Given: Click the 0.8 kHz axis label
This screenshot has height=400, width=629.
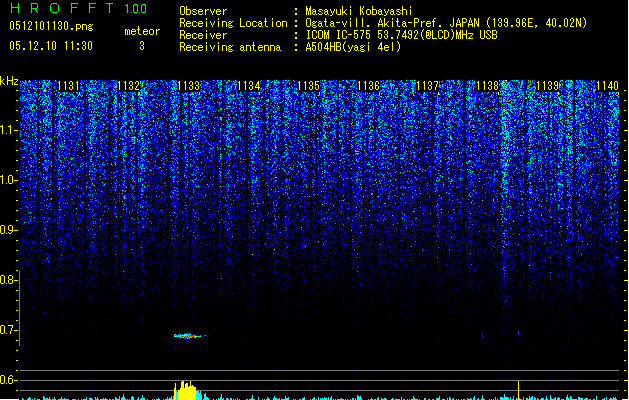Looking at the screenshot, I should 8,280.
